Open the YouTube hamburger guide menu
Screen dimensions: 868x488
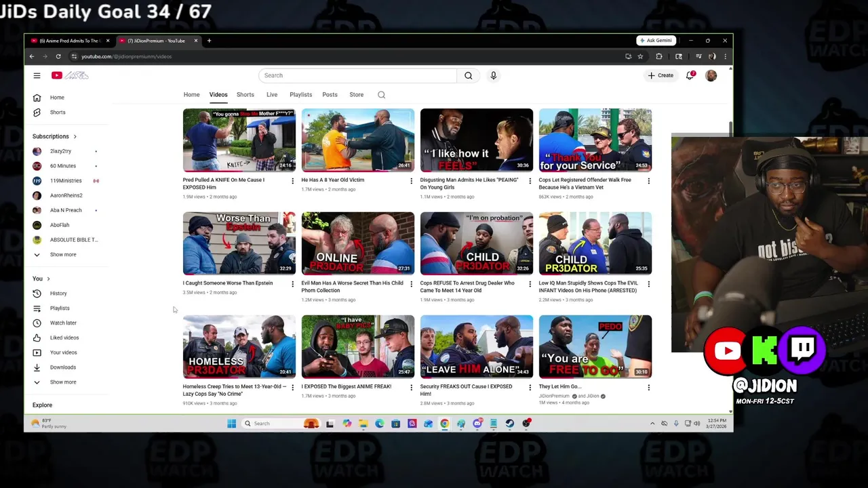37,75
